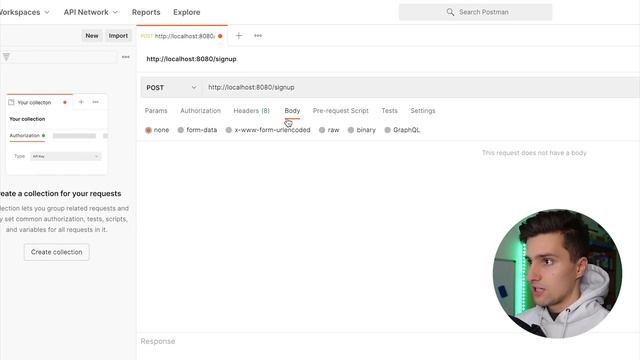Expand the Workspaces menu
The width and height of the screenshot is (640, 360).
(24, 12)
